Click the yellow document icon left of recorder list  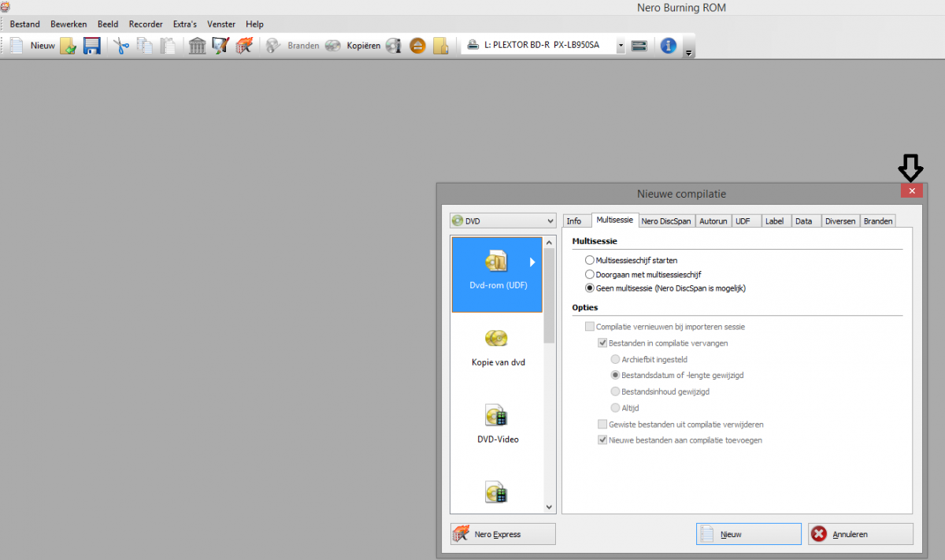441,46
